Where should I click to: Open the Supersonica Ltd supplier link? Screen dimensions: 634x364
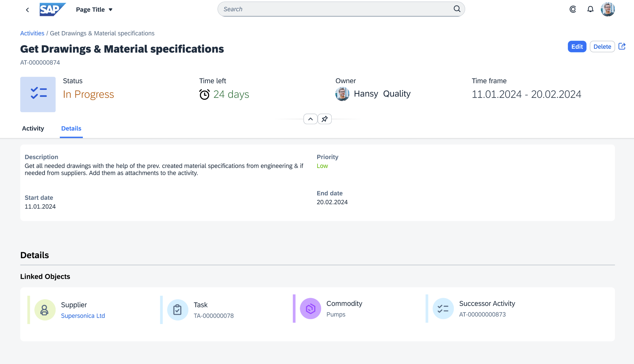tap(83, 316)
